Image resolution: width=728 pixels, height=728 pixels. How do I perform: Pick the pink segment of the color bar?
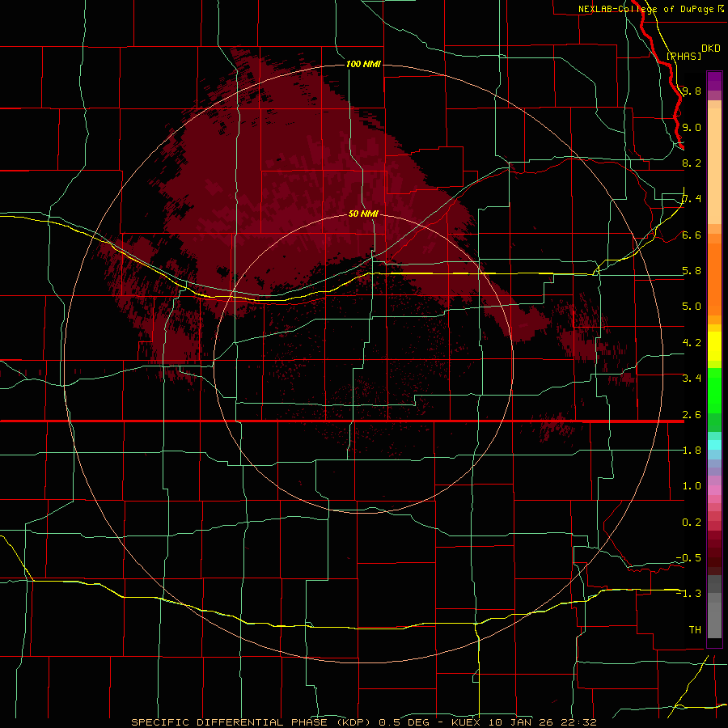pos(714,490)
